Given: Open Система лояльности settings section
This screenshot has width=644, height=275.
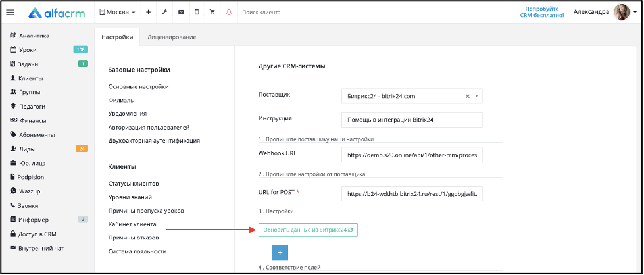Looking at the screenshot, I should (x=137, y=251).
